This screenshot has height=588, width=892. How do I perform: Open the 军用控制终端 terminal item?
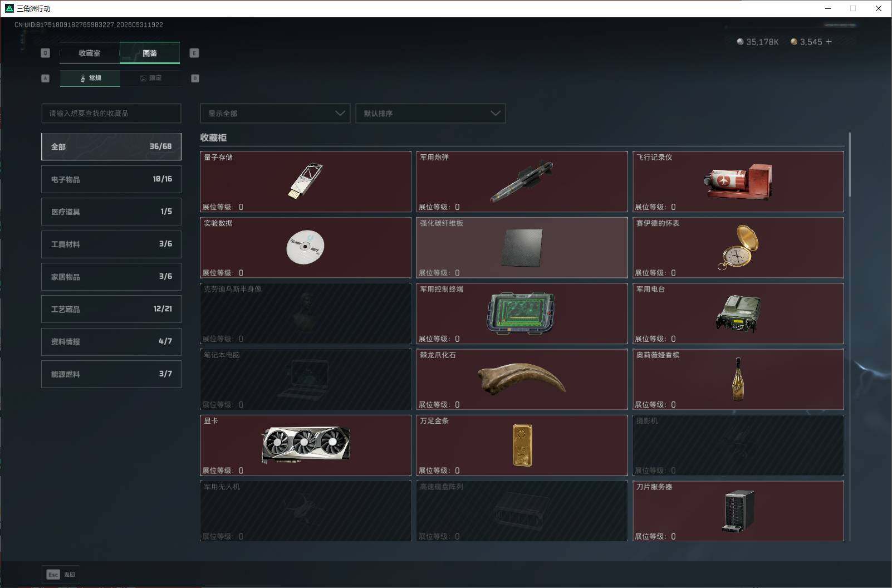[522, 313]
